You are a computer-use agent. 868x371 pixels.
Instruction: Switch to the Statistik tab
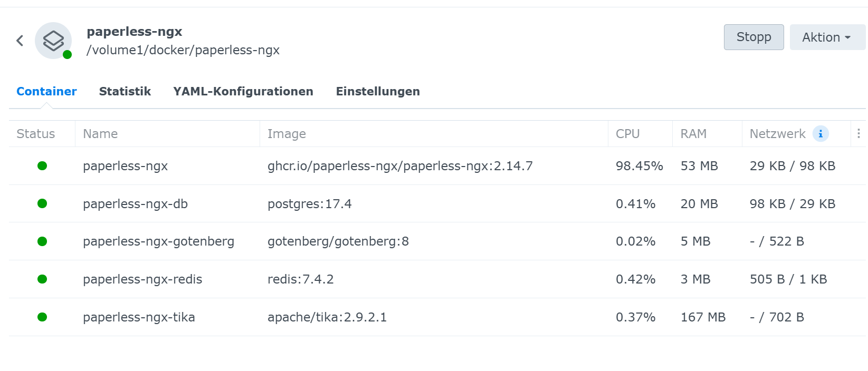tap(125, 92)
